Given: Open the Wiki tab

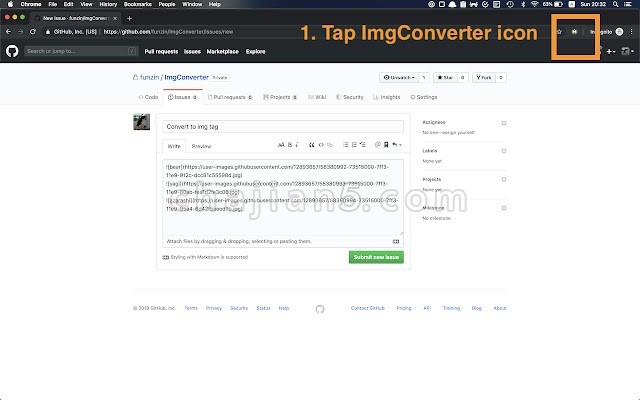Looking at the screenshot, I should tap(317, 97).
